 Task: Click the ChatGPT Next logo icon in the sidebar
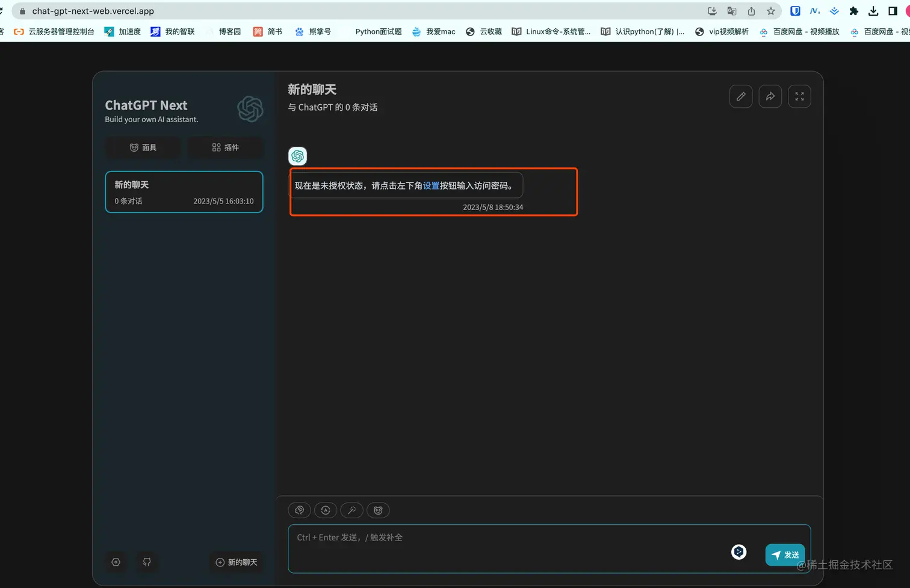point(250,109)
